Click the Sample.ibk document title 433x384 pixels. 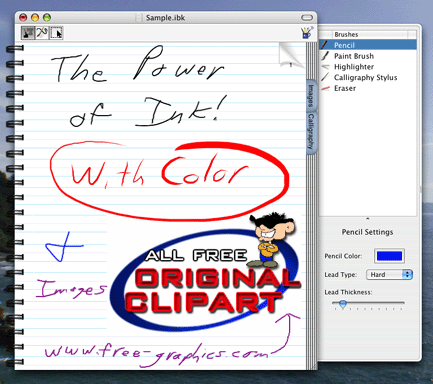point(165,18)
